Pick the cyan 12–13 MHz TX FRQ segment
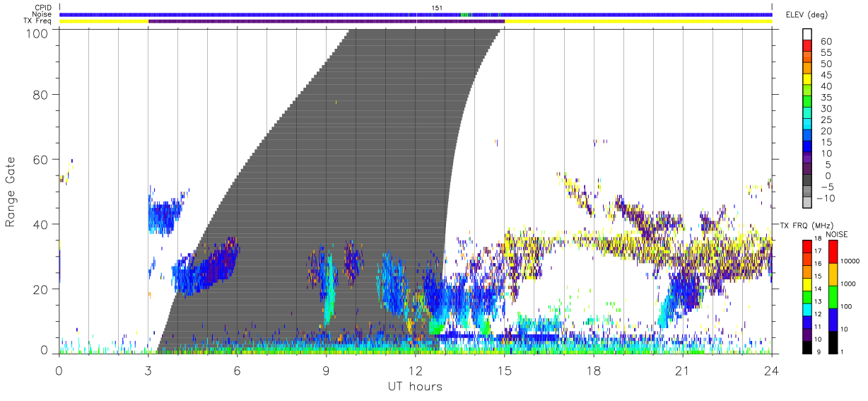The image size is (868, 401). coord(808,308)
